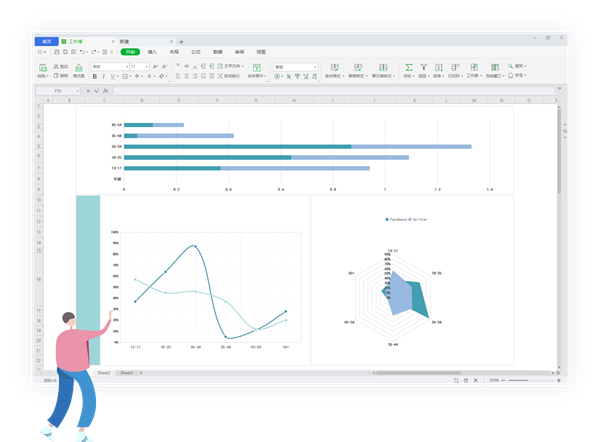Viewport: 600px width, 442px height.
Task: Click the AutoSum sigma icon
Action: click(408, 68)
